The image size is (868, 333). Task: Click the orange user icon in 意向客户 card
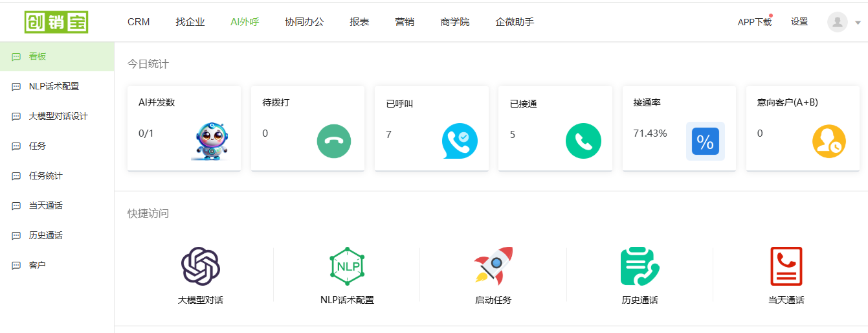pos(829,141)
